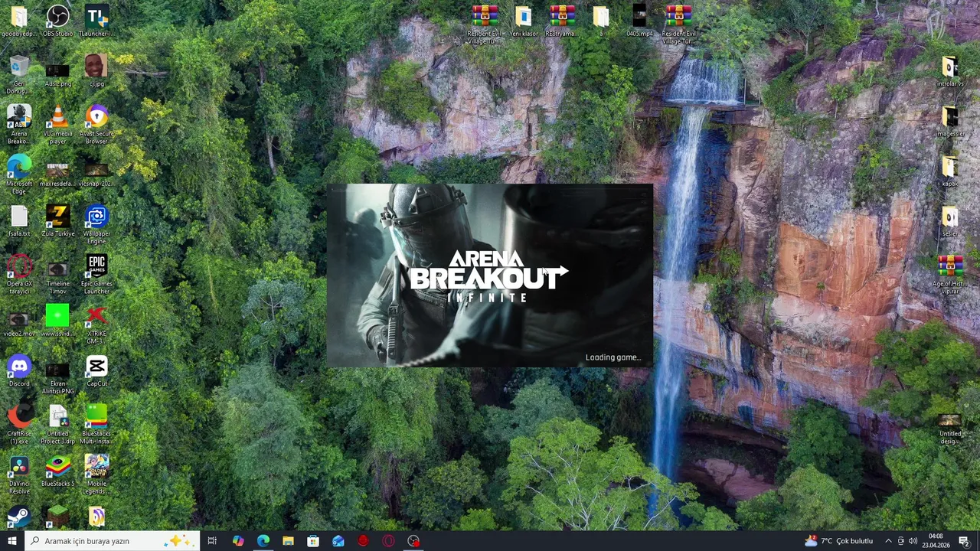This screenshot has height=551, width=980.
Task: Open the Arena Breakout desktop shortcut
Action: point(19,124)
